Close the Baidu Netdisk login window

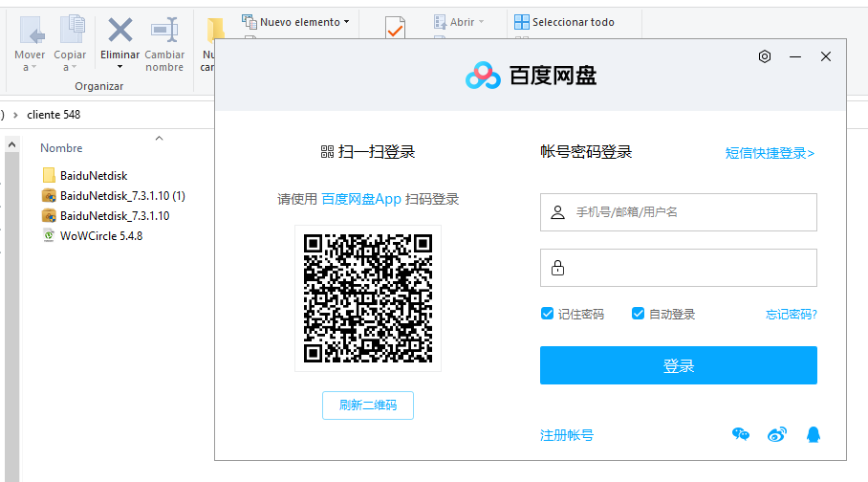pyautogui.click(x=825, y=56)
